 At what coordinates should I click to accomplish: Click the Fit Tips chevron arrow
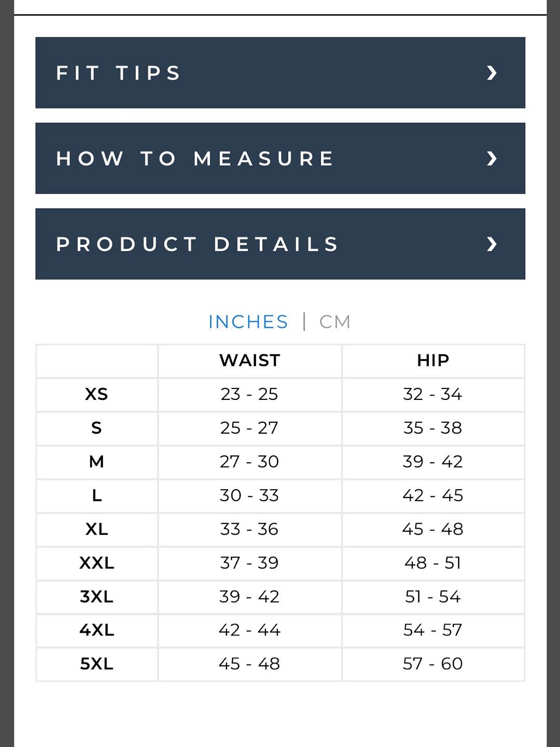pyautogui.click(x=492, y=73)
